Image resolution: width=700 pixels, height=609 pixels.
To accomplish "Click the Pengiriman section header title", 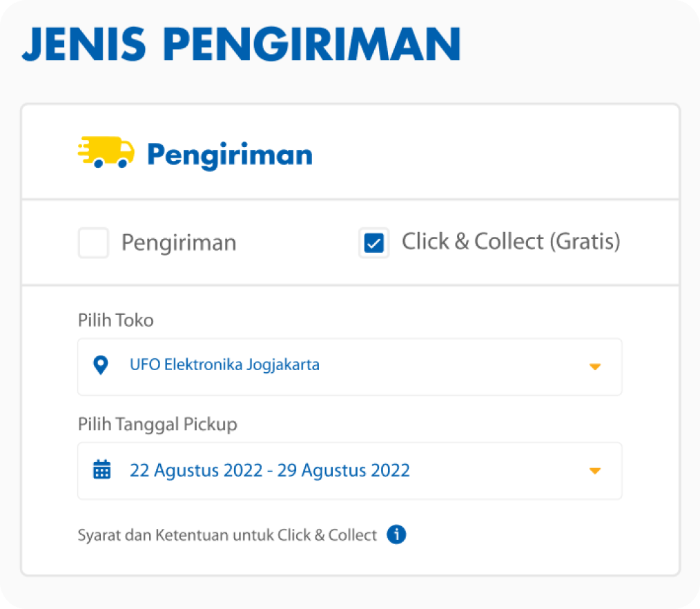I will 230,155.
